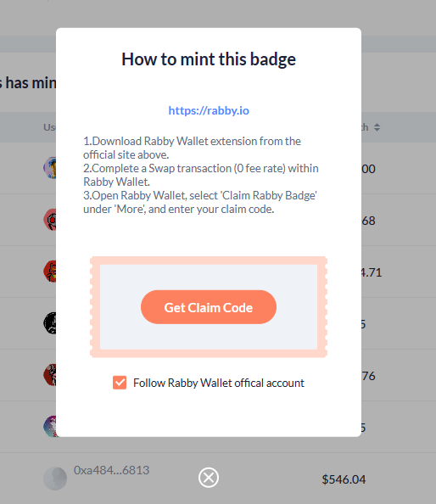Open the grey default avatar beside 0xa484...6813

point(55,479)
